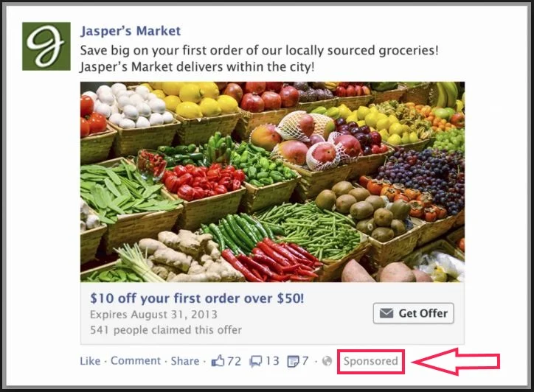Open the produce baskets ad photo

(x=272, y=182)
